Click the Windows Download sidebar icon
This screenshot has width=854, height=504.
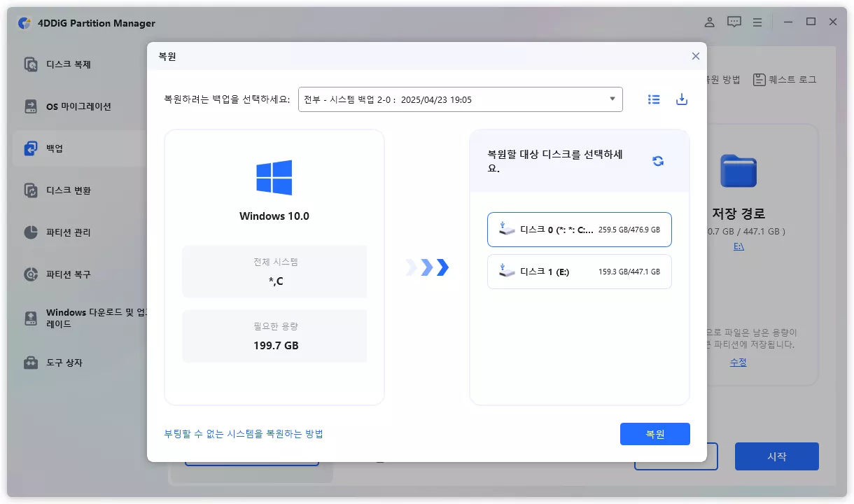(x=31, y=318)
